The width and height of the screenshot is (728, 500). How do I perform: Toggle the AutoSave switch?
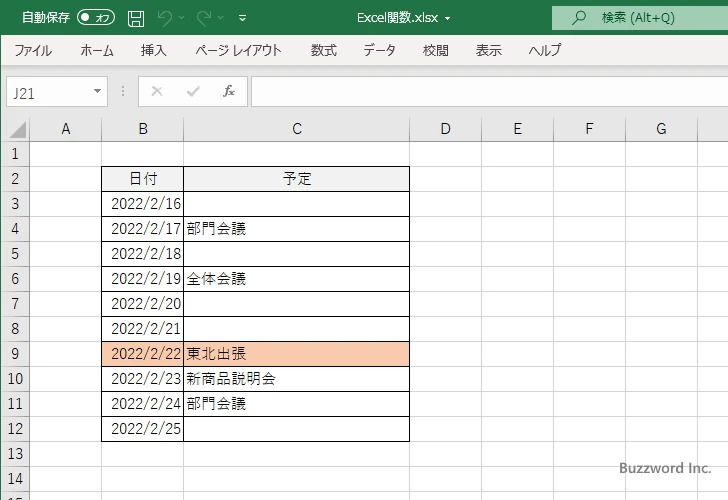(96, 18)
